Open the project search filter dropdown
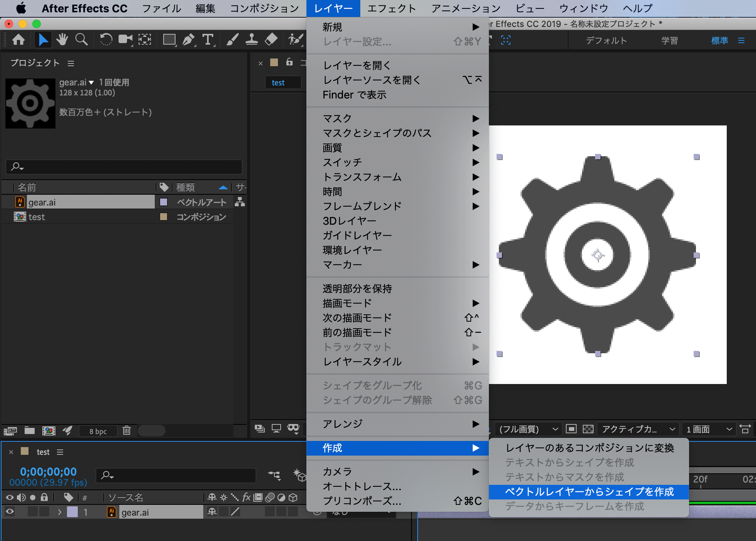The image size is (756, 541). click(18, 167)
